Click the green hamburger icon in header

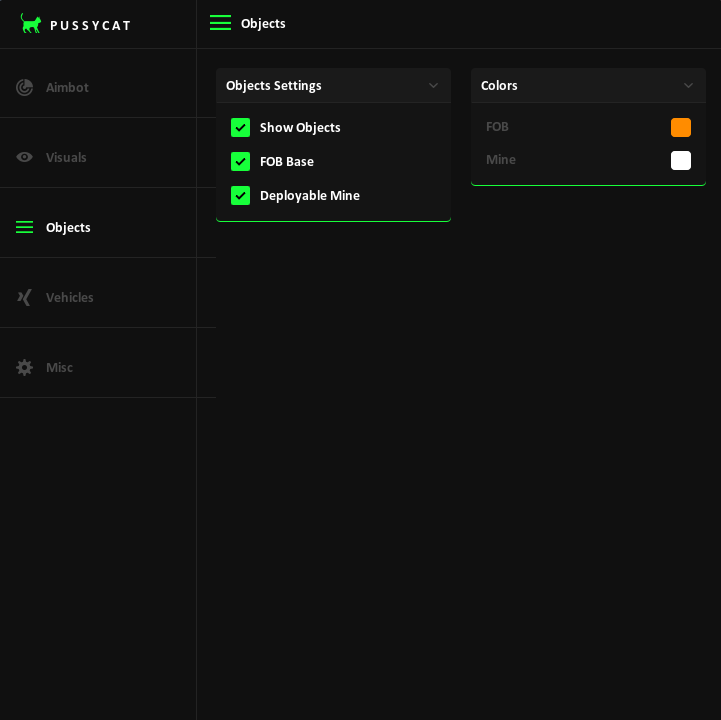pyautogui.click(x=220, y=23)
